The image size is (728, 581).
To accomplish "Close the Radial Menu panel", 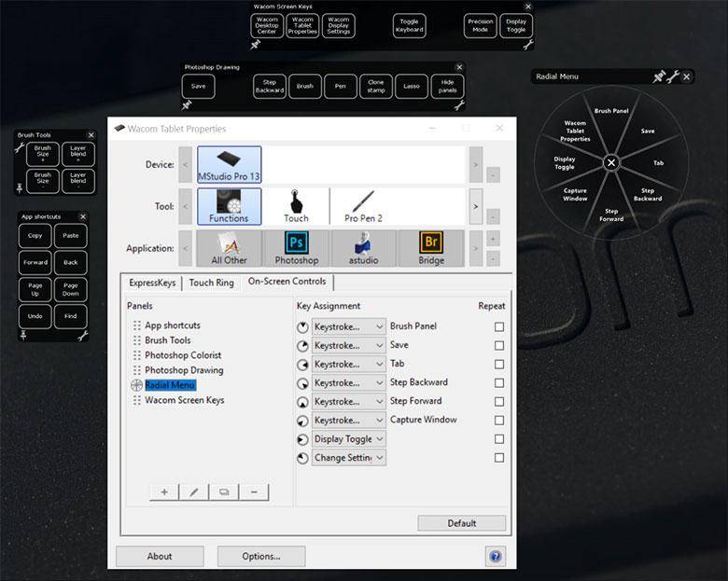I will (x=687, y=76).
